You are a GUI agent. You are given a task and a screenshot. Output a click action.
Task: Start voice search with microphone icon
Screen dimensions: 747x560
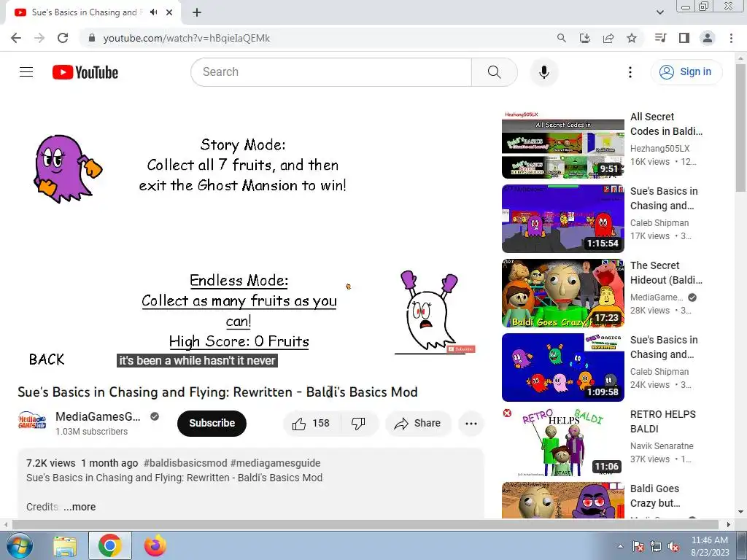click(x=544, y=72)
